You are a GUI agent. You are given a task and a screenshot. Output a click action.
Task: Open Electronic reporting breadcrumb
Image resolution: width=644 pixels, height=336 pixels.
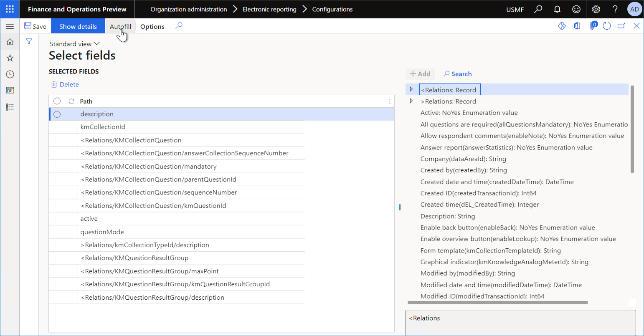point(269,9)
